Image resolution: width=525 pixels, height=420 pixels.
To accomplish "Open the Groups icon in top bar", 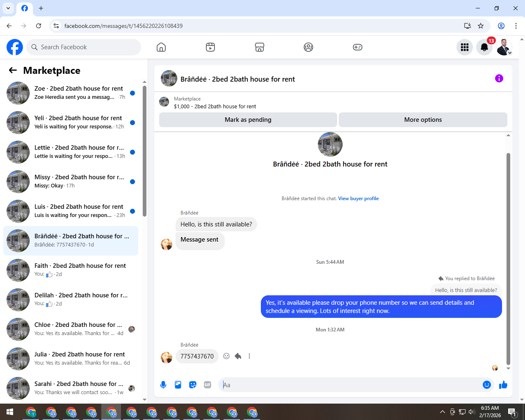I will coord(308,47).
